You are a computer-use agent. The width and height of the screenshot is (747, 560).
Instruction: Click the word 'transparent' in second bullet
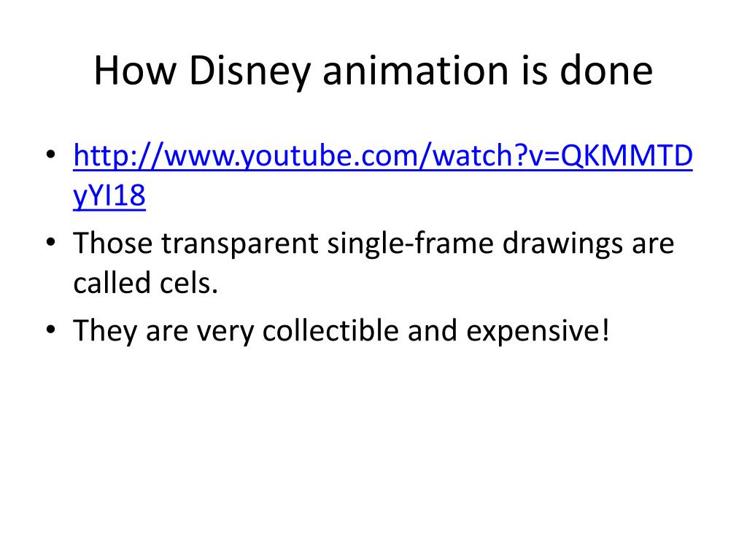[239, 244]
